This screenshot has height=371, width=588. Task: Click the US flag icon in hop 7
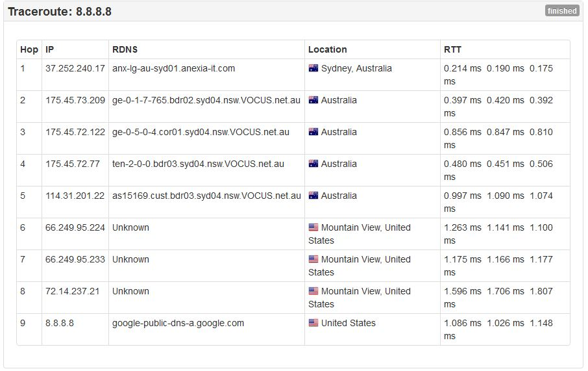tap(313, 259)
